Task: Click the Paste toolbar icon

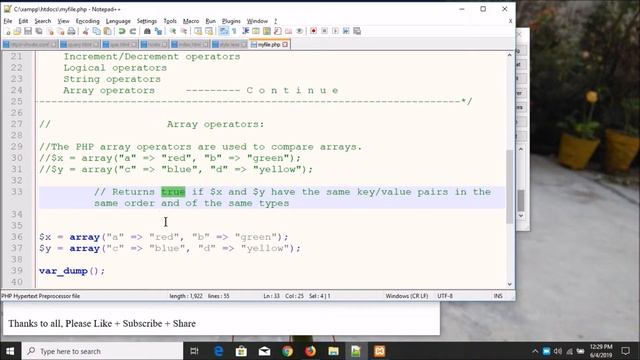Action: tap(107, 31)
